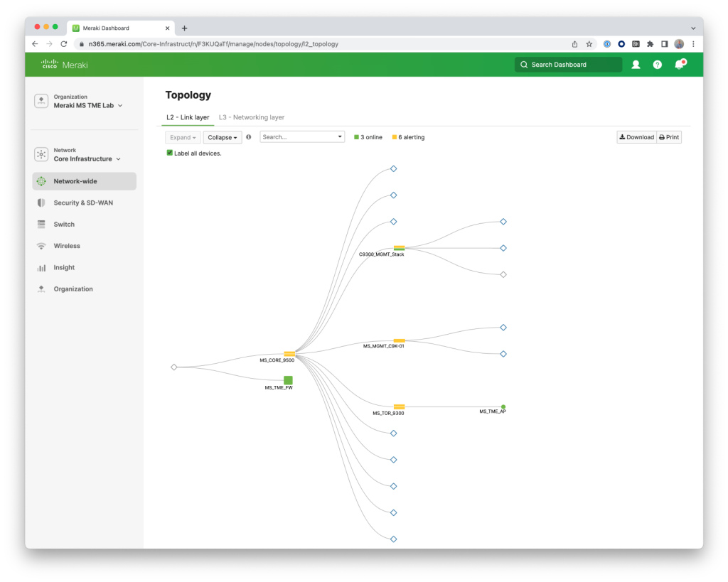
Task: Click the Cisco Meraki logo
Action: coord(64,65)
